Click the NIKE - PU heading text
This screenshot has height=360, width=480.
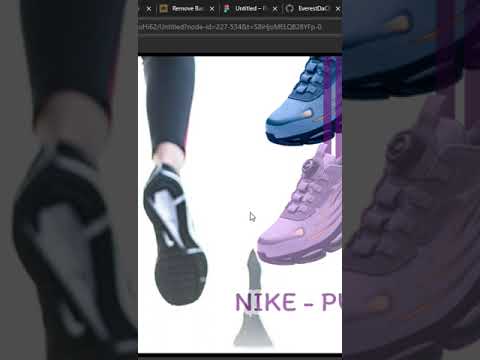[288, 302]
